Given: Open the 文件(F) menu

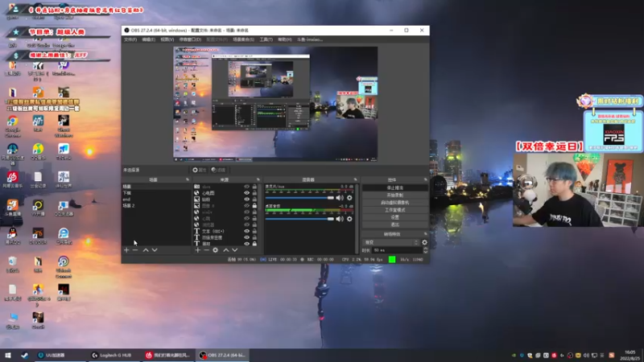Looking at the screenshot, I should (x=130, y=39).
